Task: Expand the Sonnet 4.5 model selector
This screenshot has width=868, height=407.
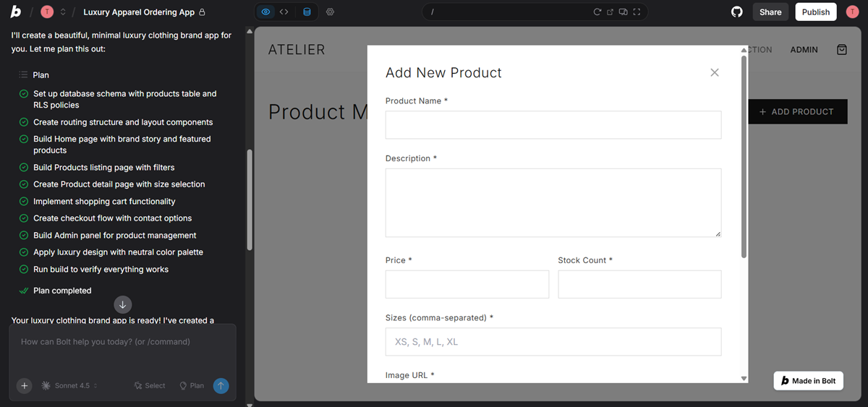Action: click(70, 386)
